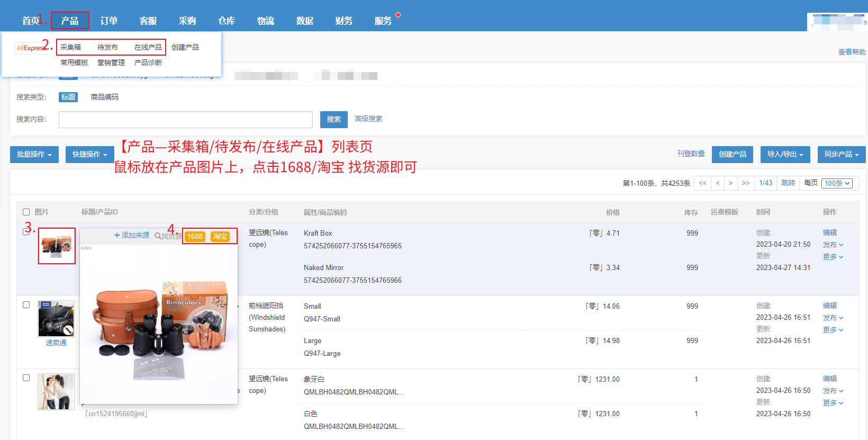This screenshot has height=440, width=868.
Task: Go to next page arrow
Action: click(730, 183)
